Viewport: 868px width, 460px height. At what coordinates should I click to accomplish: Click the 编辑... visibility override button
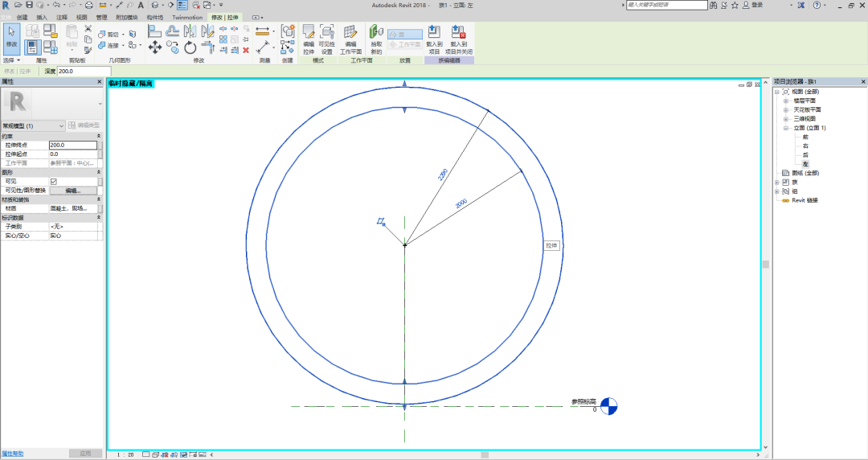pos(73,191)
